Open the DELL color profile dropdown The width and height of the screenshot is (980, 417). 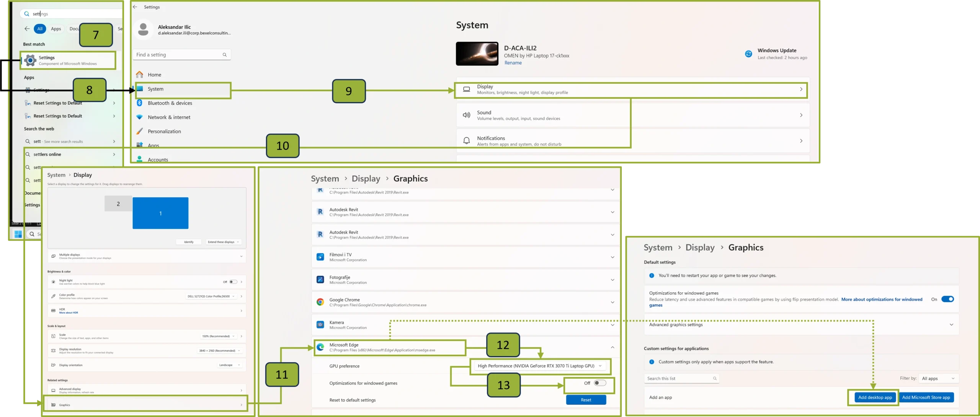pos(211,296)
